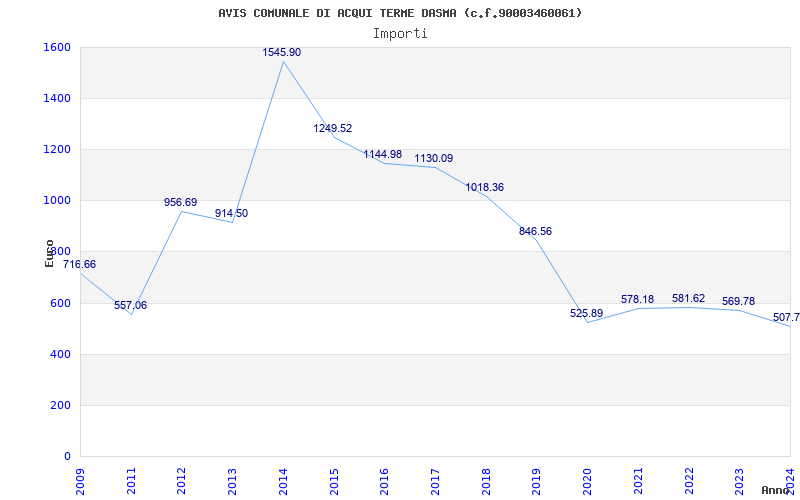Screen dimensions: 800x500
Task: Click data label 956.69
Action: (x=180, y=202)
